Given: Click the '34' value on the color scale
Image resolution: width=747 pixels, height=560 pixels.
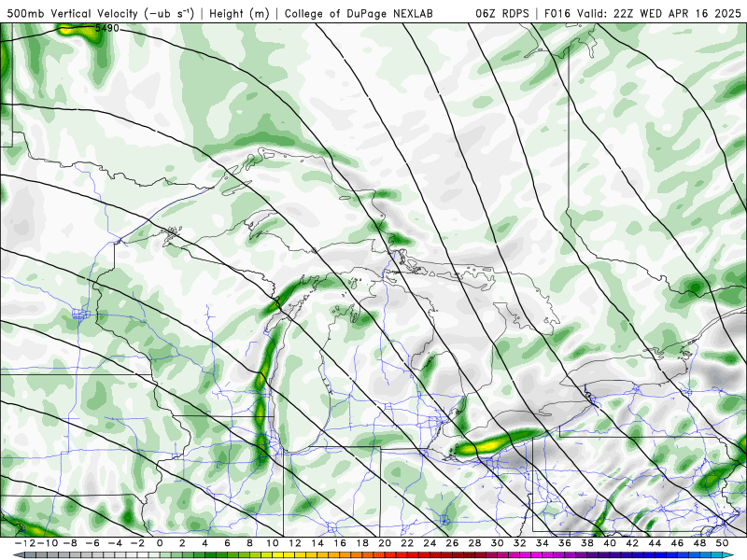Looking at the screenshot, I should pos(543,543).
